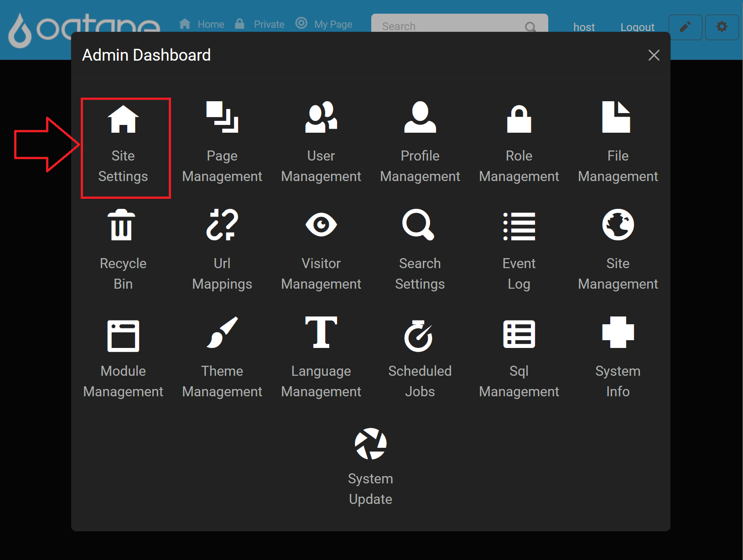This screenshot has width=743, height=560.
Task: Open Private page in the navigation
Action: point(260,24)
